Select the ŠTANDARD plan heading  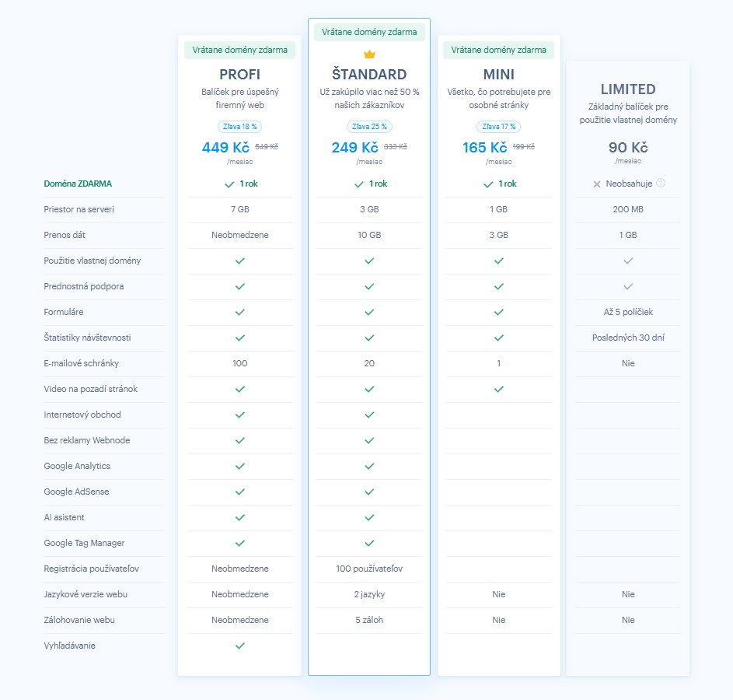tap(369, 74)
